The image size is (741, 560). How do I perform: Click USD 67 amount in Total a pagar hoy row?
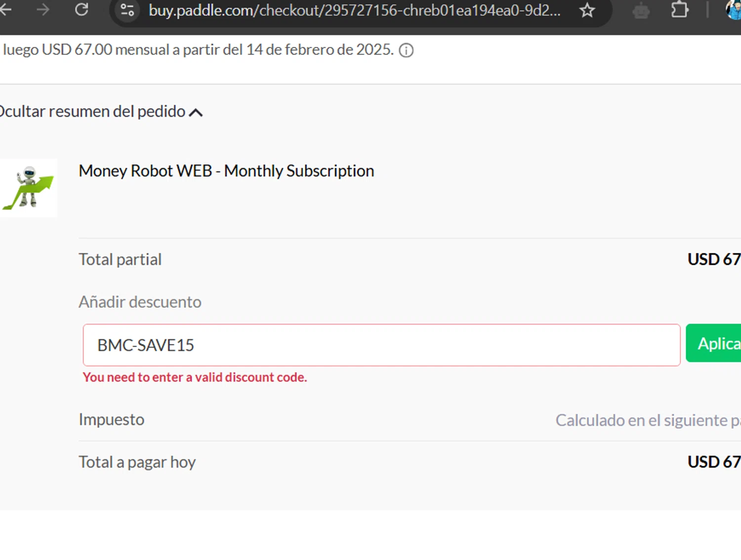tap(714, 462)
